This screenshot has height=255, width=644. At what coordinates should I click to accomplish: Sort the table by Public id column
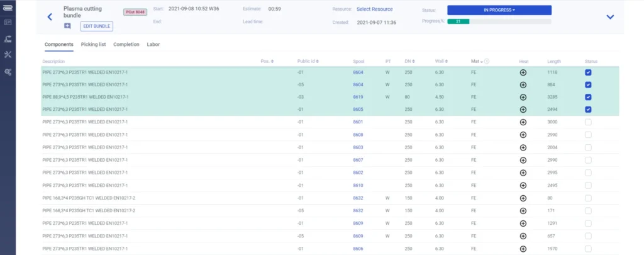[x=308, y=61]
